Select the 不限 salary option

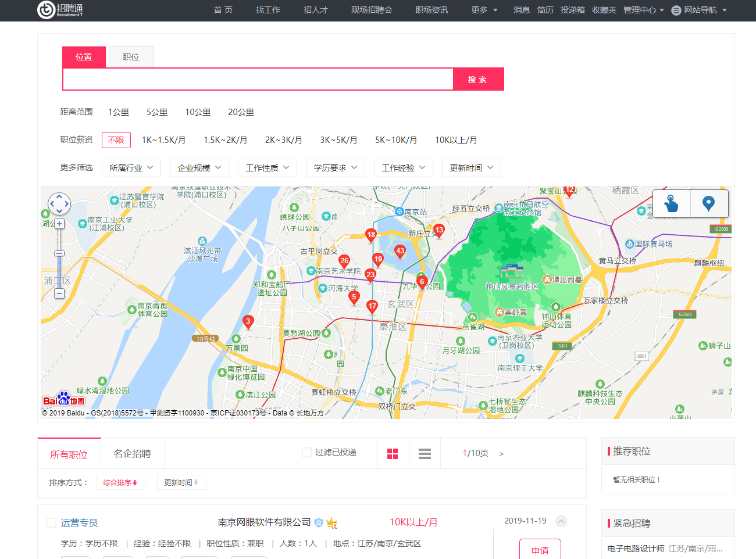[116, 140]
